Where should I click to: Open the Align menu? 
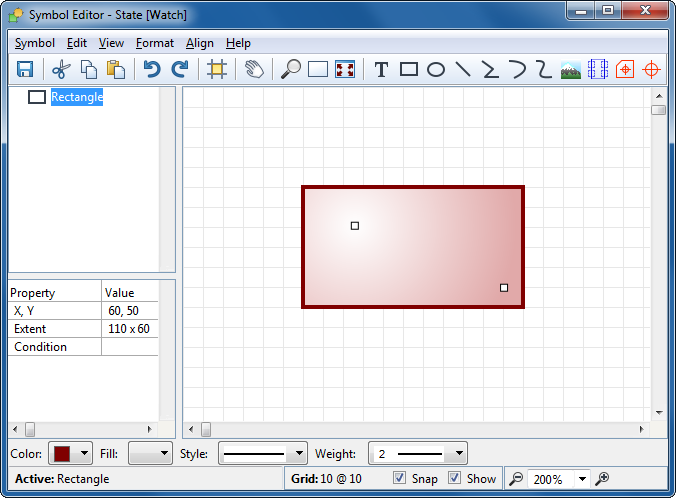(x=199, y=43)
